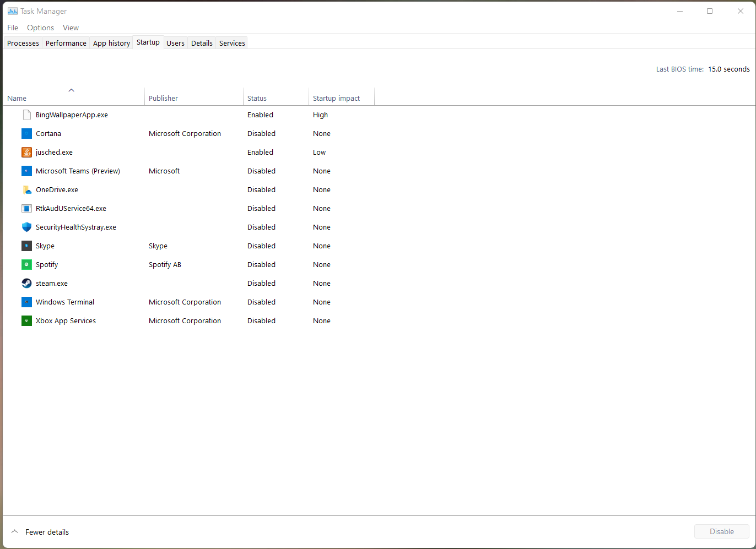Click the Publisher column header

(163, 98)
